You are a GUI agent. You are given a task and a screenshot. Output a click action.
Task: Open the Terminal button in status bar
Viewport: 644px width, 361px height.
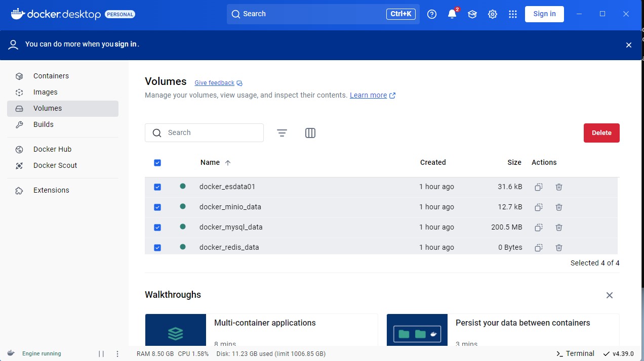point(575,353)
